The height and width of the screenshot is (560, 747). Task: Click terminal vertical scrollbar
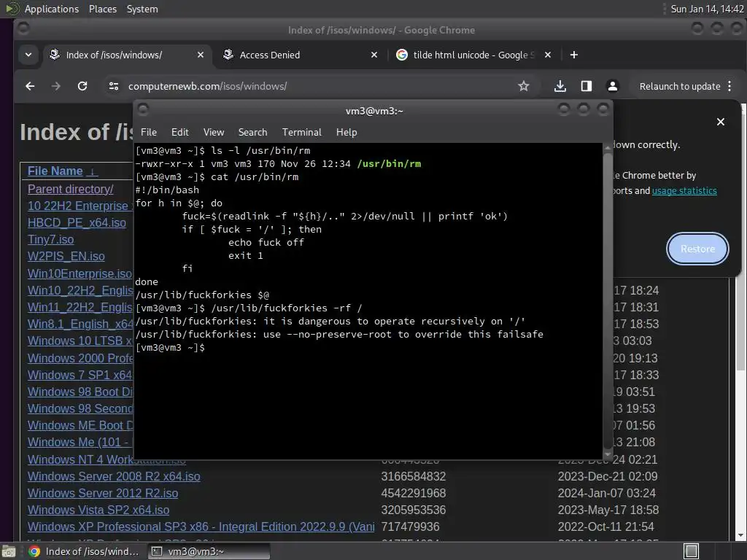click(x=608, y=300)
